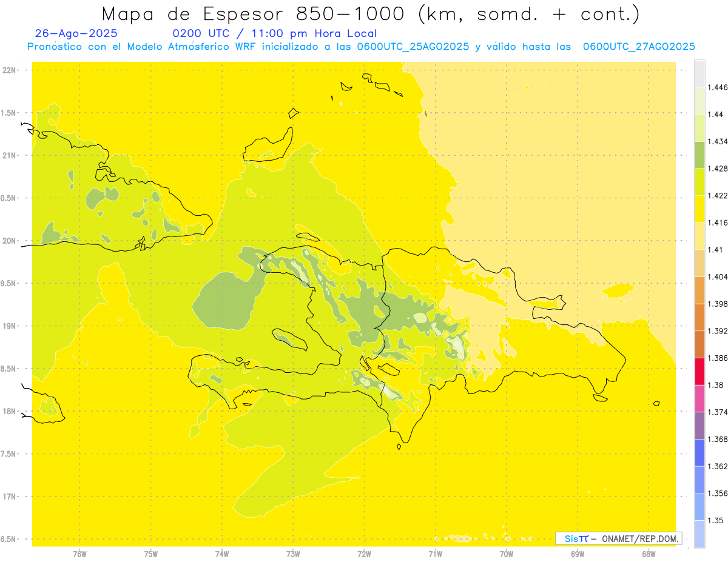Select the legend value '1.356'
The width and height of the screenshot is (728, 562).
[719, 493]
